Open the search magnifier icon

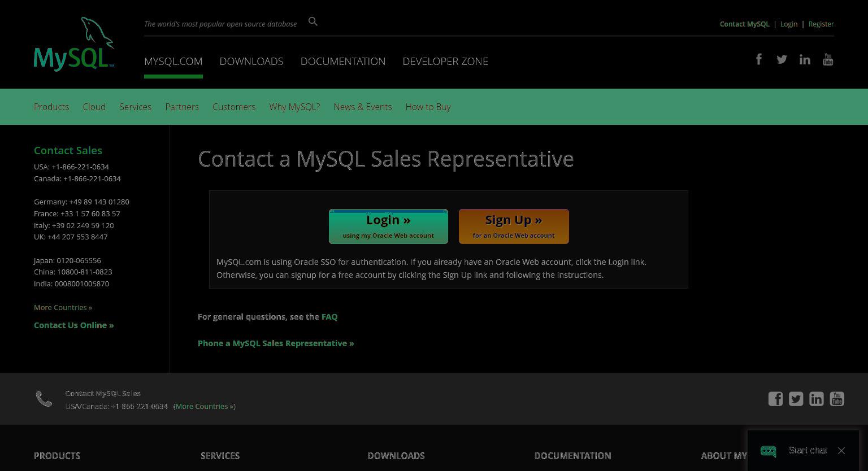(x=313, y=21)
